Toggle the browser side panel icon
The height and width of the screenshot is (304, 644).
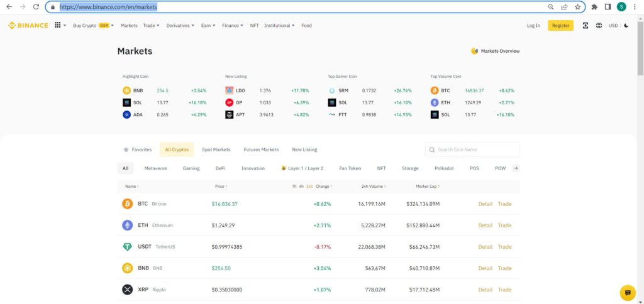(608, 7)
